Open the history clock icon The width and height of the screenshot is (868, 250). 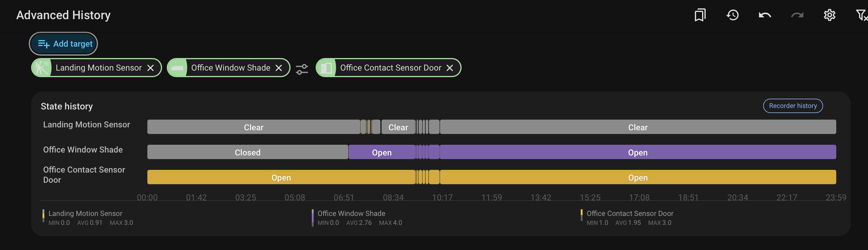pyautogui.click(x=733, y=15)
